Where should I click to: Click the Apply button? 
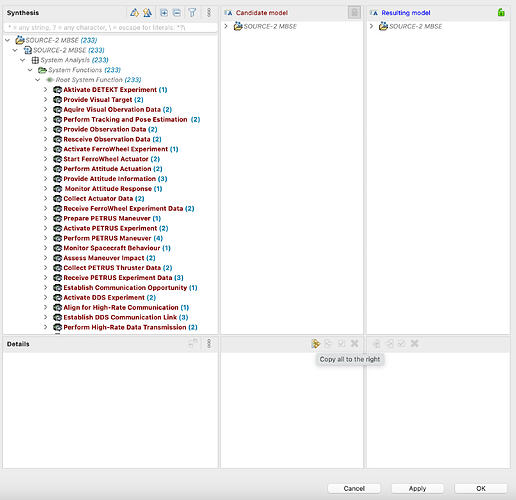[x=417, y=488]
